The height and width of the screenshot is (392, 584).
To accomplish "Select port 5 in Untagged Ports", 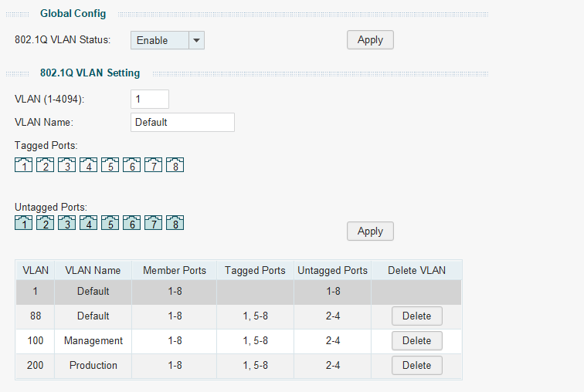I will [110, 223].
